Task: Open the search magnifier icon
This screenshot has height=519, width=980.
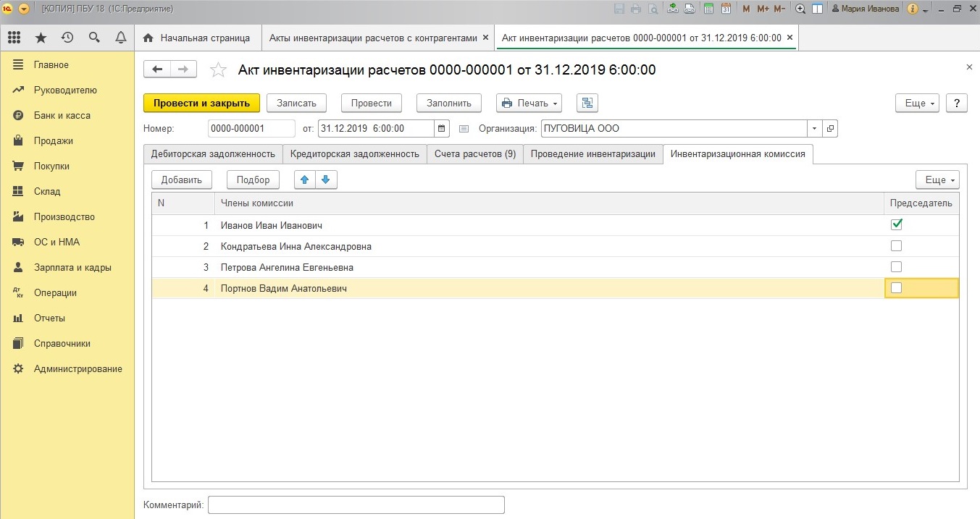Action: point(94,38)
